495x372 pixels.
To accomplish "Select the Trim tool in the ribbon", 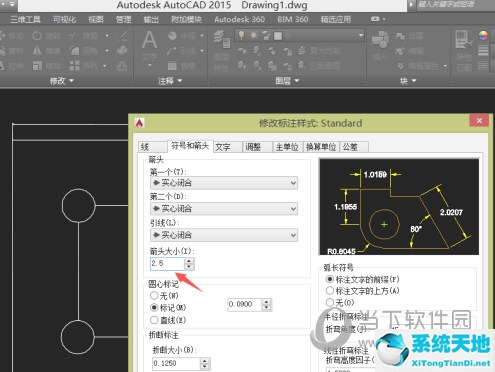I will (84, 35).
